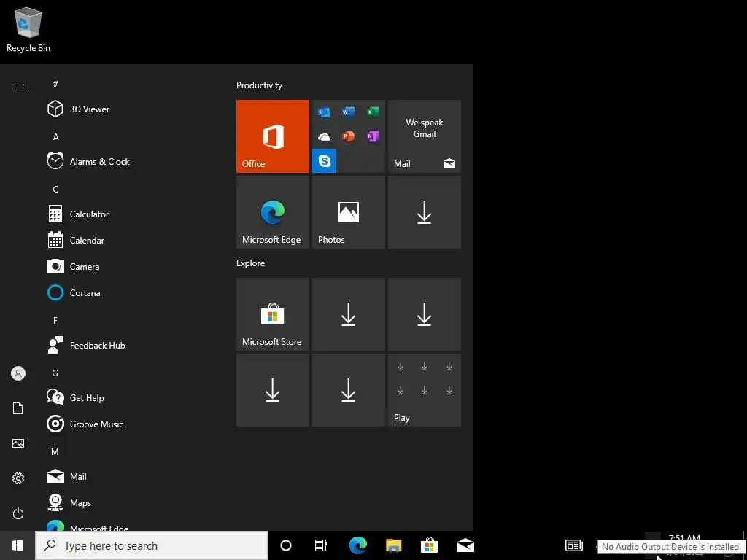
Task: Open the Power options button
Action: coord(18,513)
